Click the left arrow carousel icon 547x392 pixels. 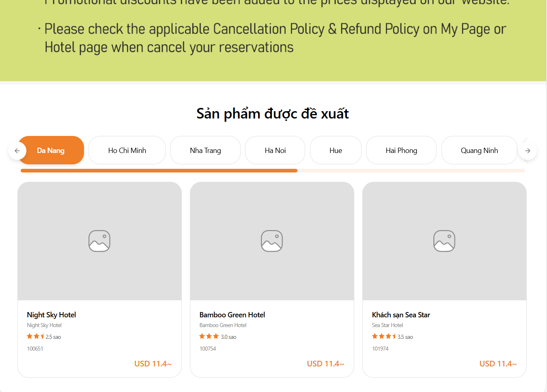point(17,151)
